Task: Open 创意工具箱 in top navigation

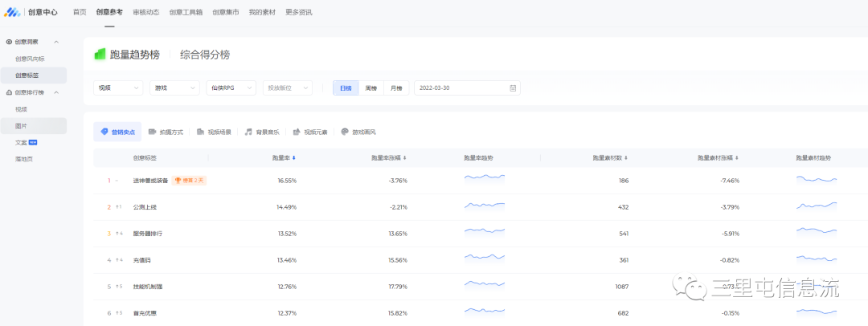Action: (186, 12)
